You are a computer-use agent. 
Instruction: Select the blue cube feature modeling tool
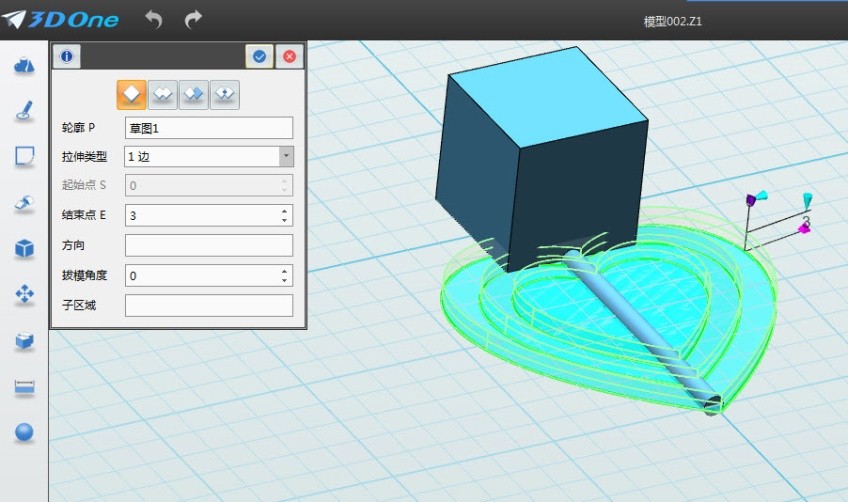pyautogui.click(x=24, y=249)
